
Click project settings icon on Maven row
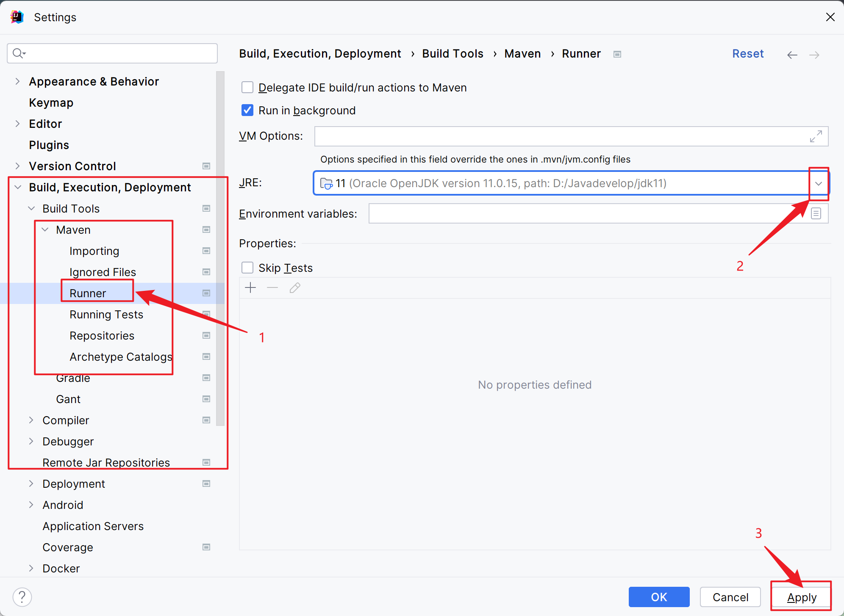[x=206, y=229]
